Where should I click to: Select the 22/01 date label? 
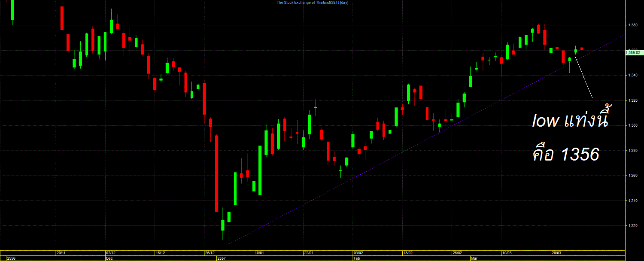click(309, 253)
